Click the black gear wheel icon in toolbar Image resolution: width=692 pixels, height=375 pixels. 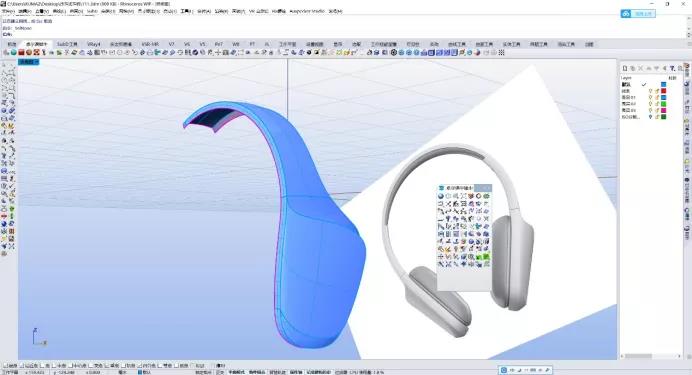[x=394, y=52]
